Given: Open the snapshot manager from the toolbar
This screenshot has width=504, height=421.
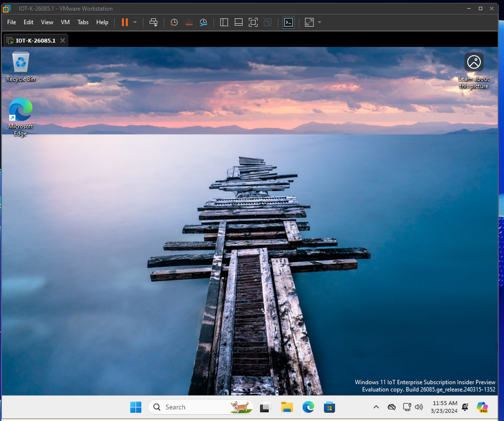Looking at the screenshot, I should click(x=203, y=22).
